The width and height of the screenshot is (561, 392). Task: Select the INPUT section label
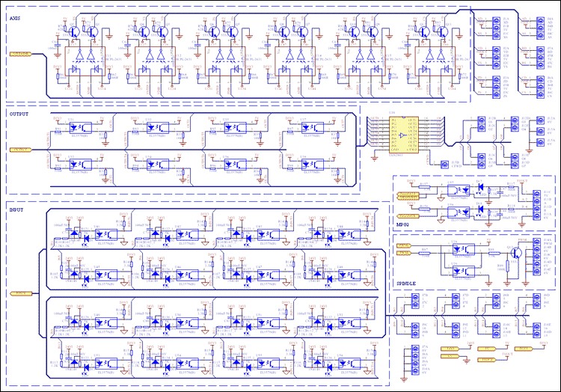[16, 211]
